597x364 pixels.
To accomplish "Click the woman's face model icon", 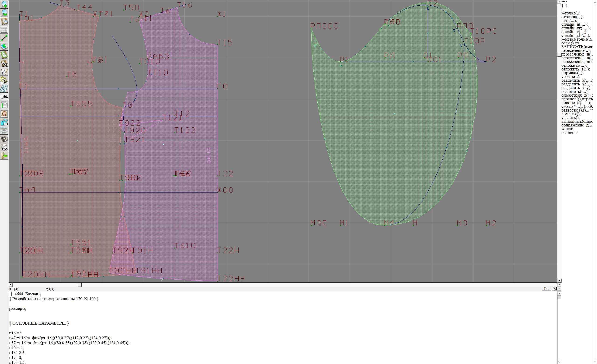I will tap(4, 114).
